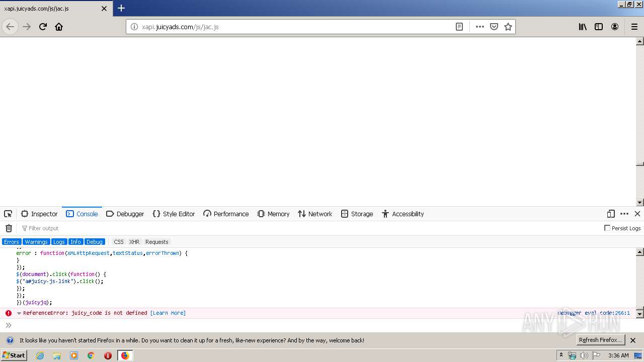Image resolution: width=644 pixels, height=362 pixels.
Task: Close the xapi.juicyads.com tab
Action: pos(104,9)
